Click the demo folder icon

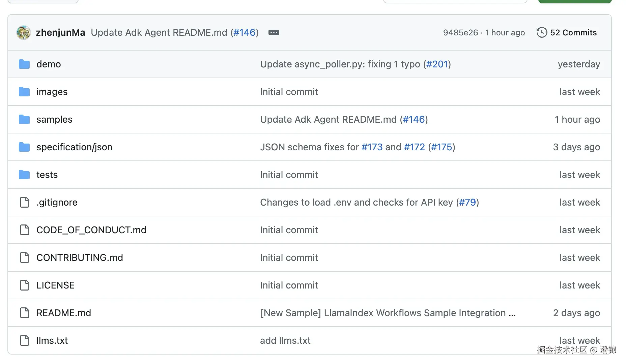click(24, 64)
